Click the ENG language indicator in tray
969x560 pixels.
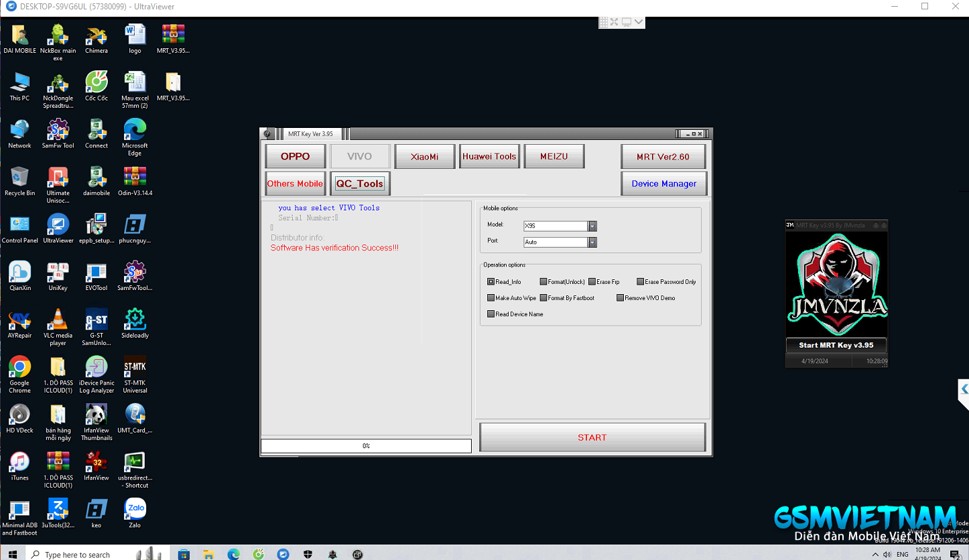tap(903, 555)
